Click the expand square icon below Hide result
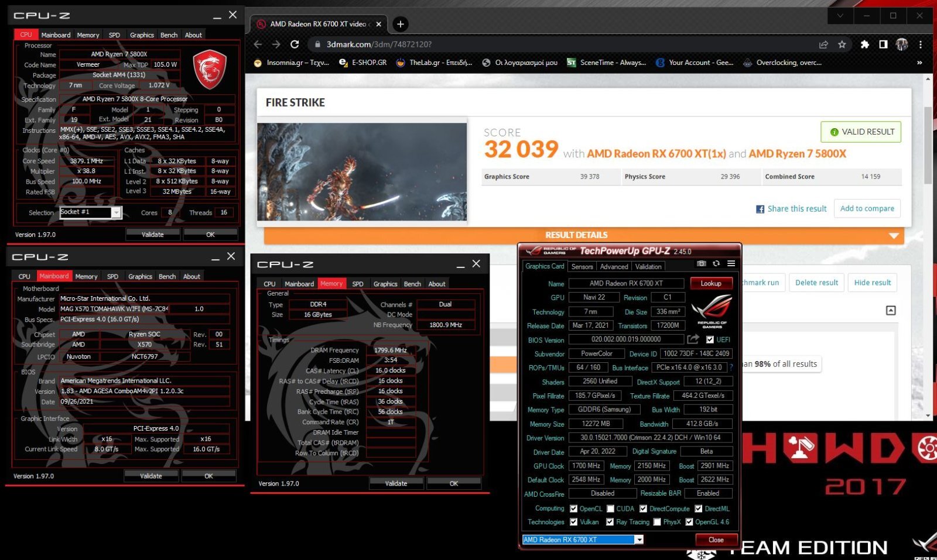Screen dimensions: 937x560 tap(891, 310)
